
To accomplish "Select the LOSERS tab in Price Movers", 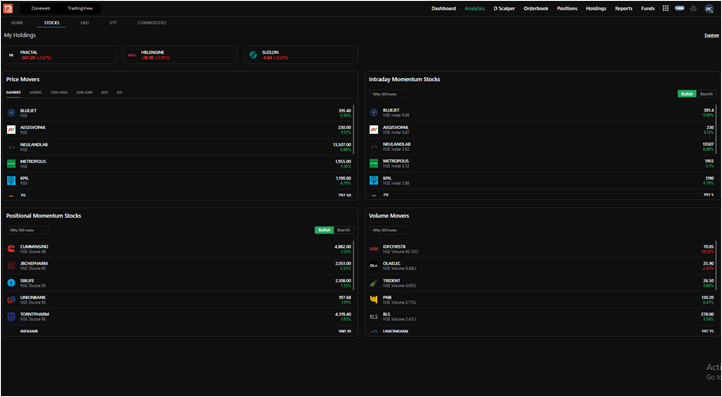I will [35, 93].
